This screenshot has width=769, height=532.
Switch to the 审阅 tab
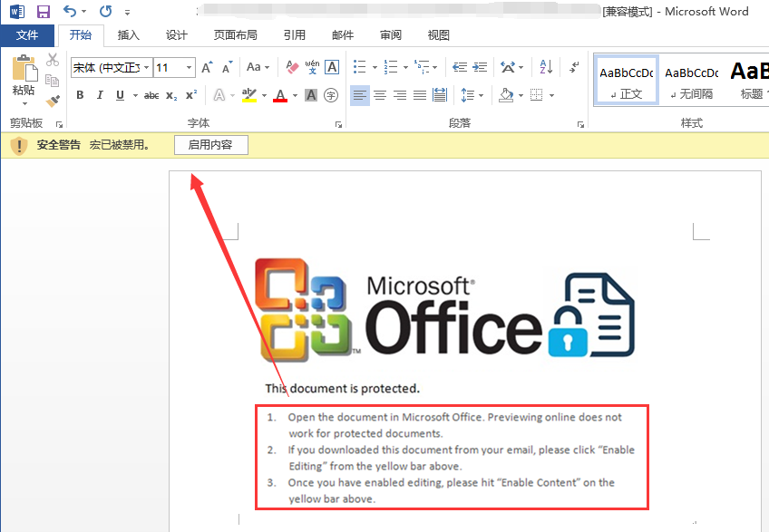point(391,35)
